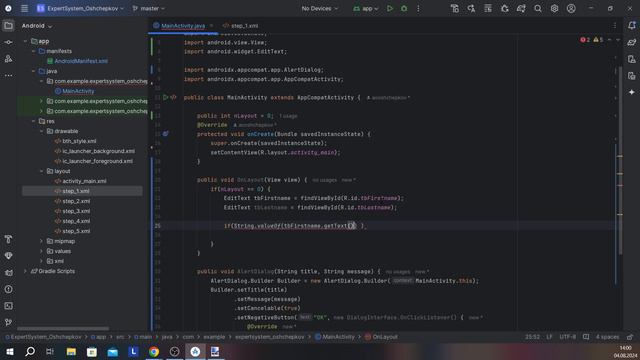640x360 pixels.
Task: Open the Problems tool window icon
Action: [8, 289]
